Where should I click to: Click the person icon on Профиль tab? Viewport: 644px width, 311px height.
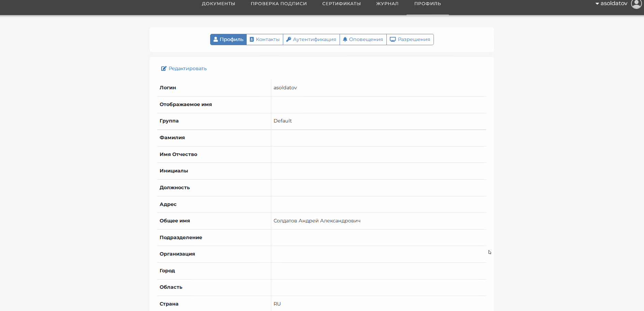point(216,39)
